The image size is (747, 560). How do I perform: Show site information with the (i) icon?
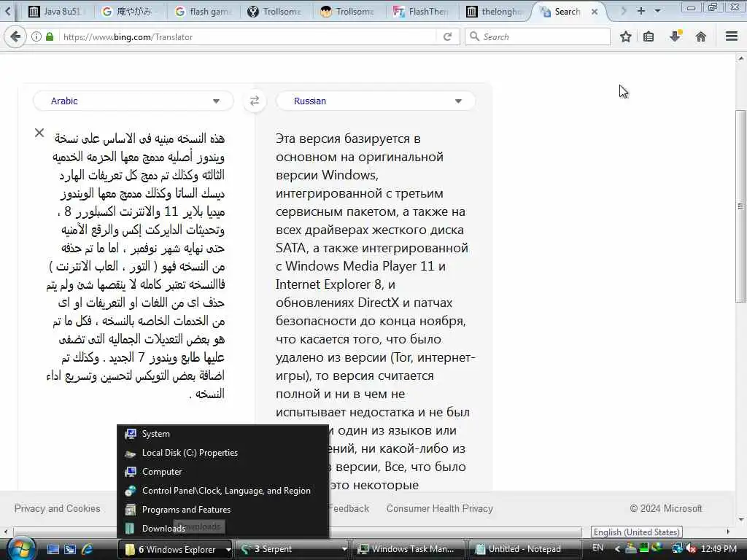point(36,36)
